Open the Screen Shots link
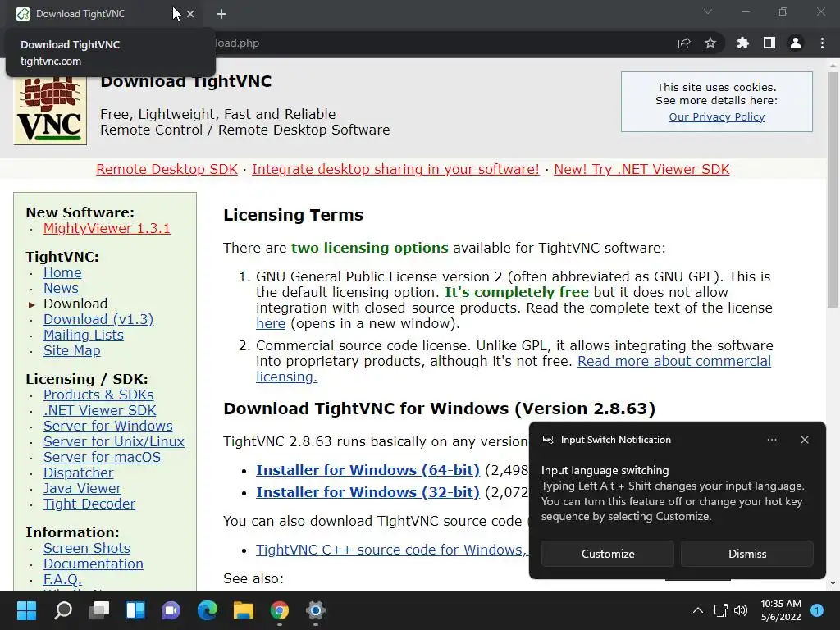Image resolution: width=840 pixels, height=630 pixels. click(86, 548)
